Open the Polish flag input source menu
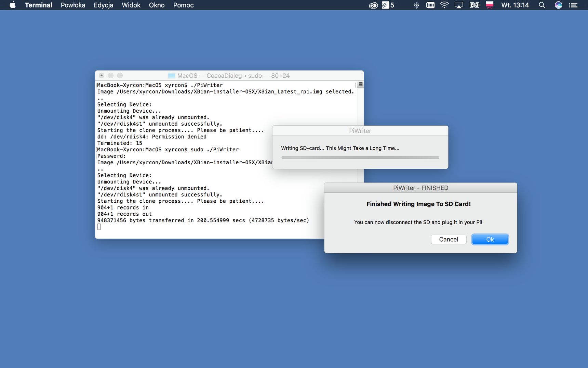 click(x=490, y=5)
